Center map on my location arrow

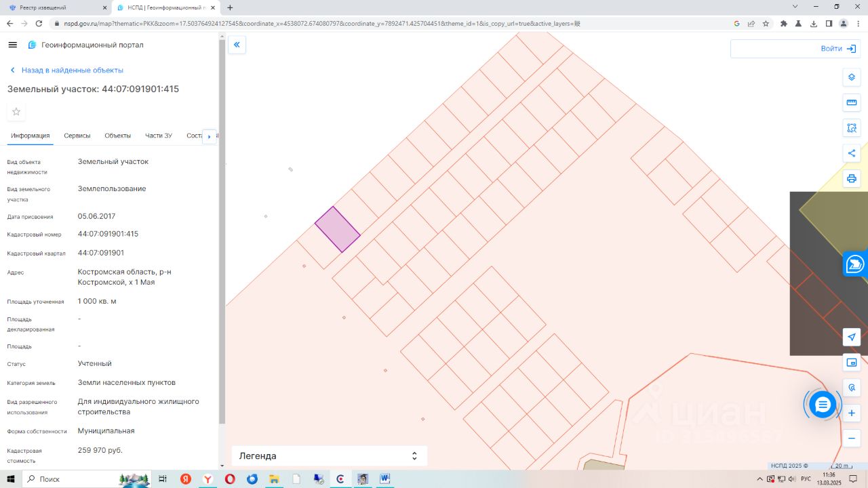pyautogui.click(x=852, y=337)
